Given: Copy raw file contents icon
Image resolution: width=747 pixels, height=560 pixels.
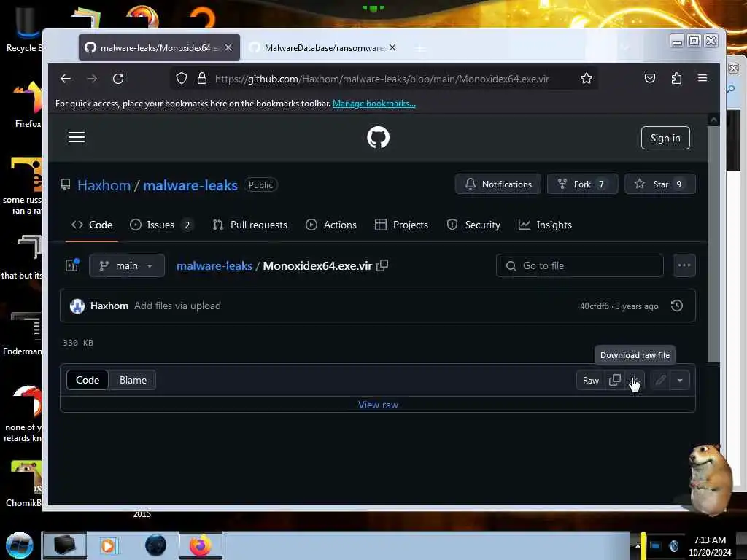Looking at the screenshot, I should 614,380.
